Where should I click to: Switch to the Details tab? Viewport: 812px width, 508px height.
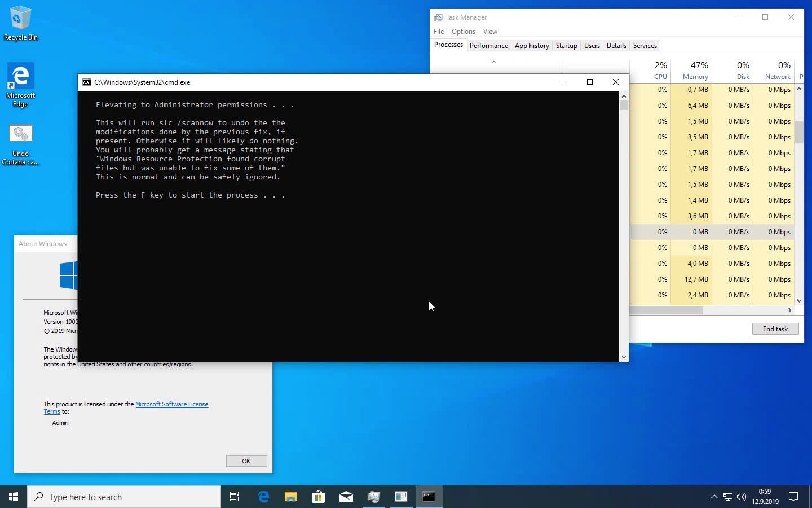[616, 46]
